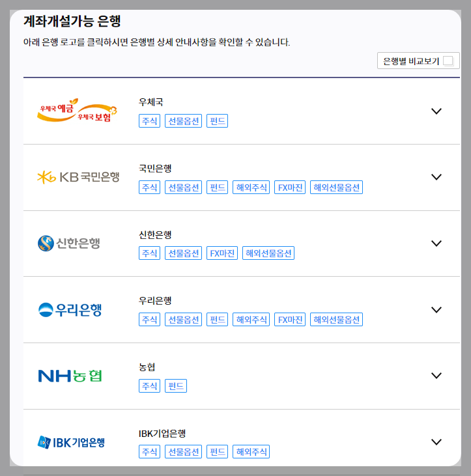Open the 신한은행 logo
This screenshot has height=476, width=471.
coord(69,243)
